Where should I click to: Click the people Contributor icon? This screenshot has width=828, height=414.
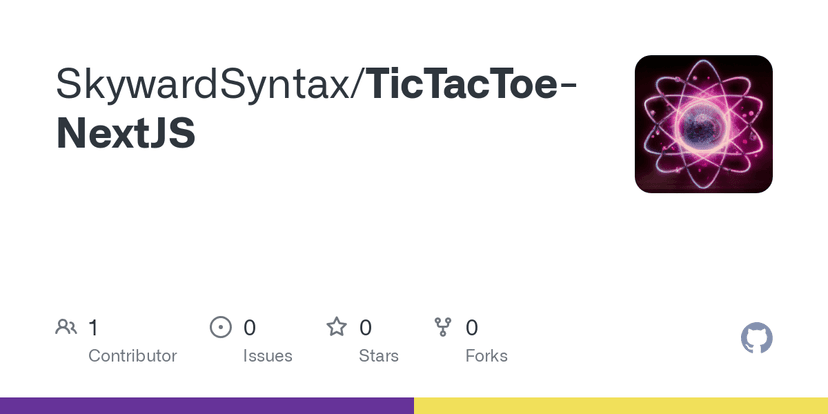click(66, 327)
